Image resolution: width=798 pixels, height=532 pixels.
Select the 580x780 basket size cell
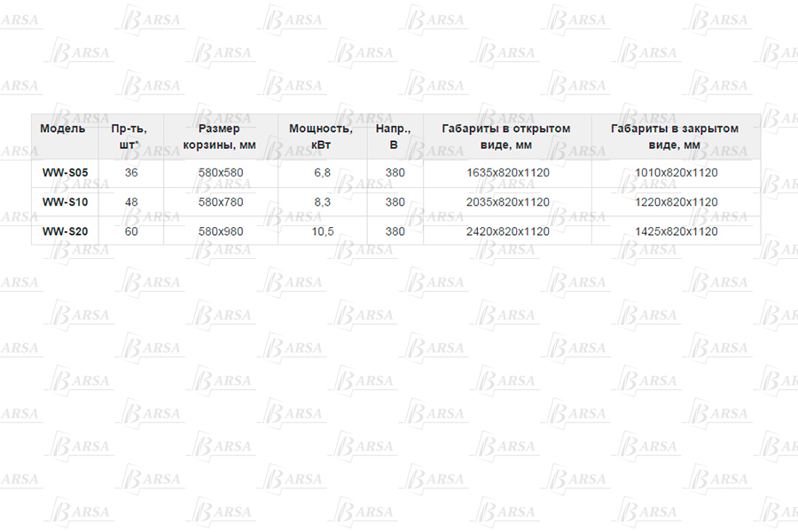click(x=220, y=202)
